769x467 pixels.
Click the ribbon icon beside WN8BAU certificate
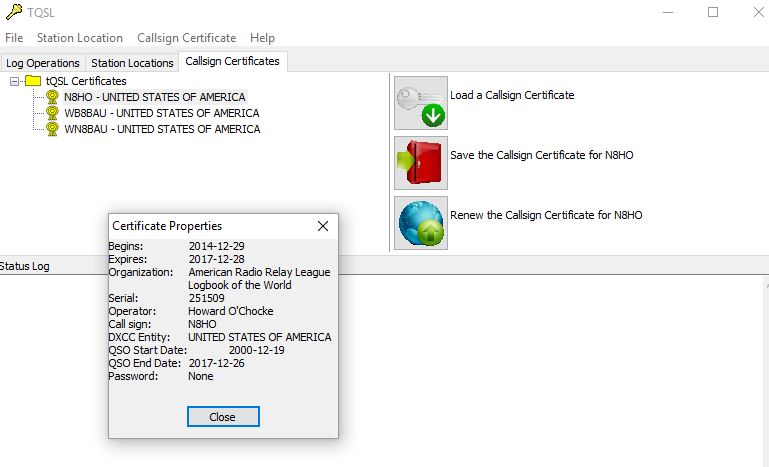coord(52,130)
